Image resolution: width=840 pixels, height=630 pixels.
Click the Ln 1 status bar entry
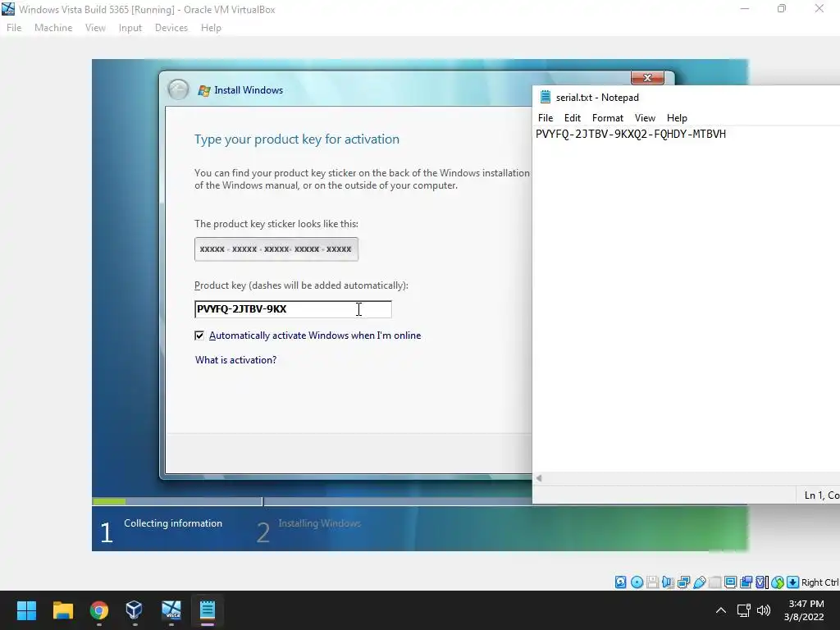pos(820,495)
